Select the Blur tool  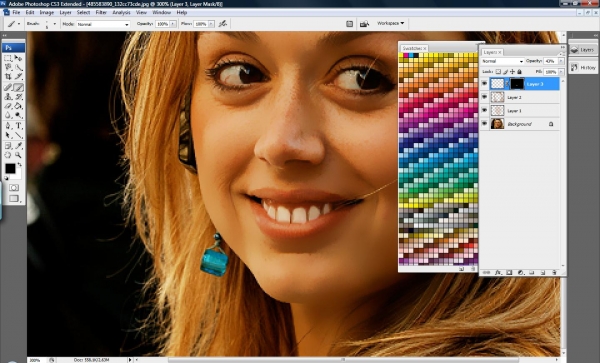[8, 115]
